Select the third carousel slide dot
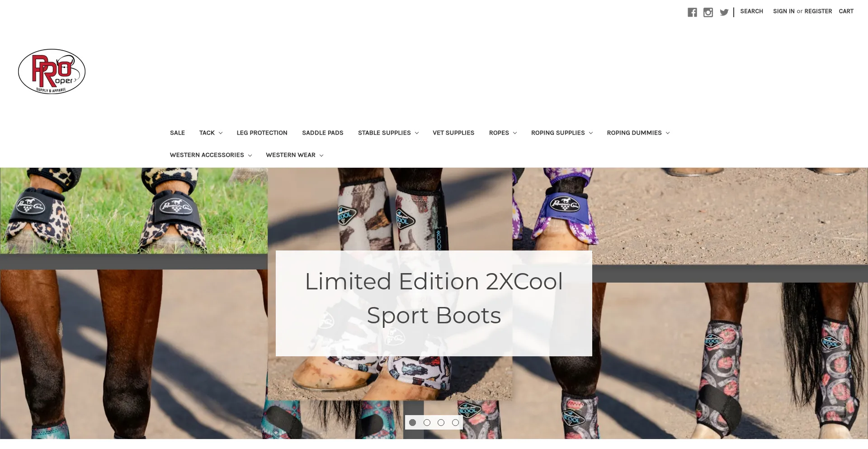The width and height of the screenshot is (868, 449). [x=441, y=422]
